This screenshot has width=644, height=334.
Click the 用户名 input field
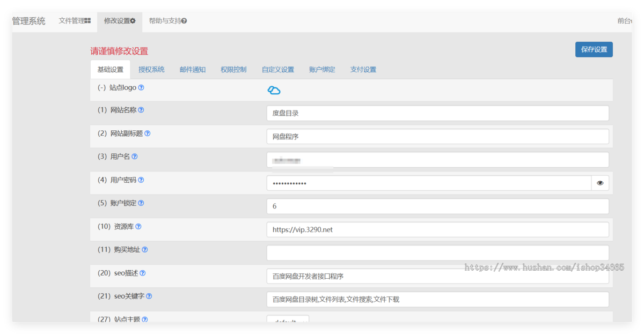pos(438,160)
